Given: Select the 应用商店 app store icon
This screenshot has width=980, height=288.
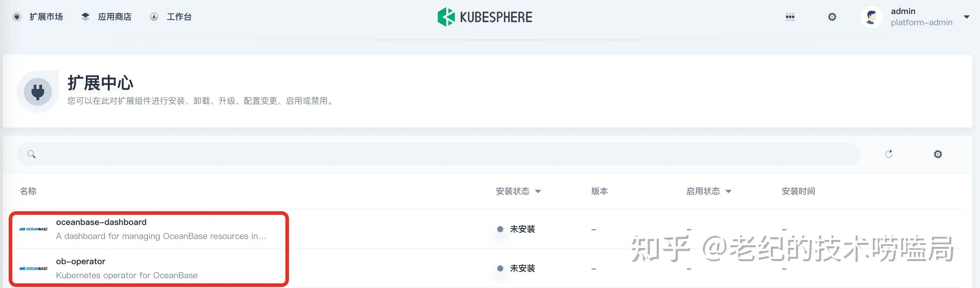Looking at the screenshot, I should [85, 16].
